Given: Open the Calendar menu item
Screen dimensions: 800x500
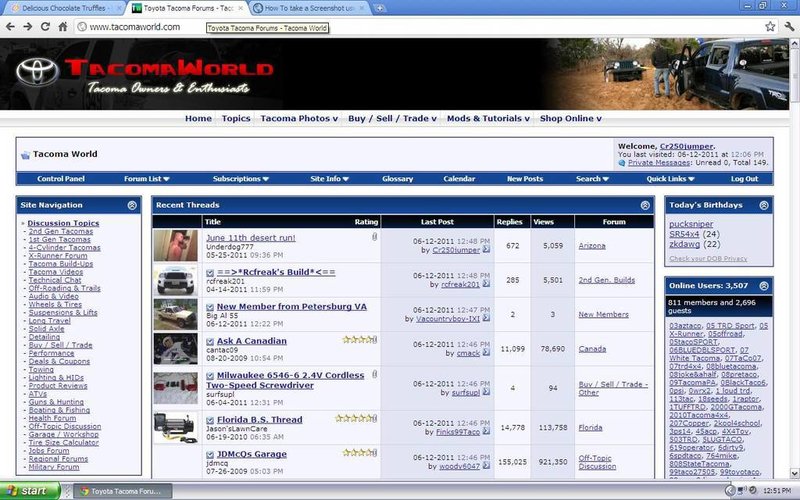Looking at the screenshot, I should pos(459,179).
